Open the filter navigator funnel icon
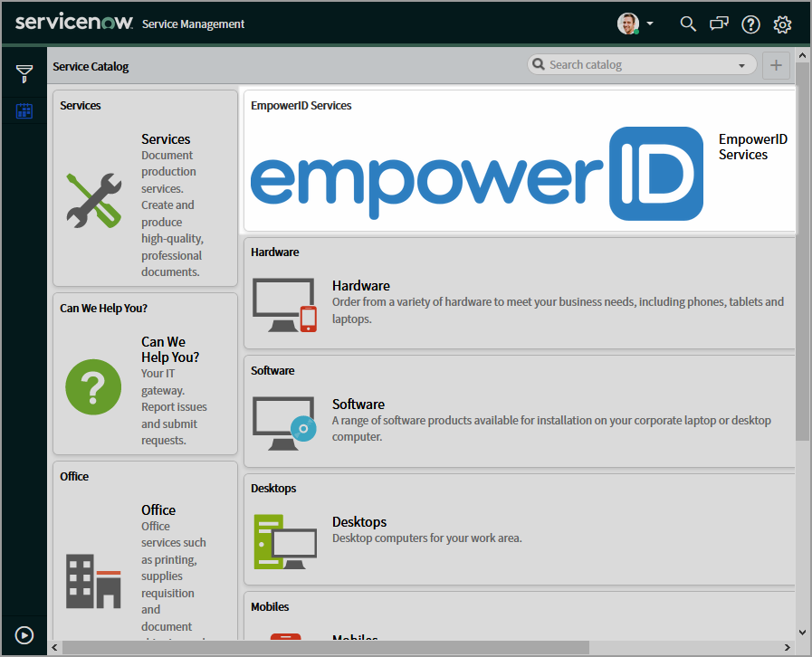 click(x=24, y=73)
